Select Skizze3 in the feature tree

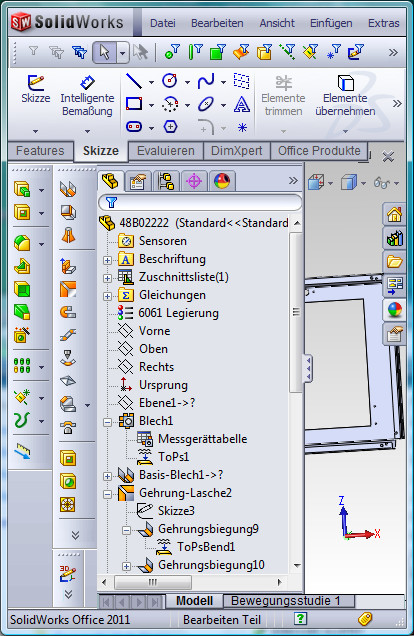[x=176, y=511]
